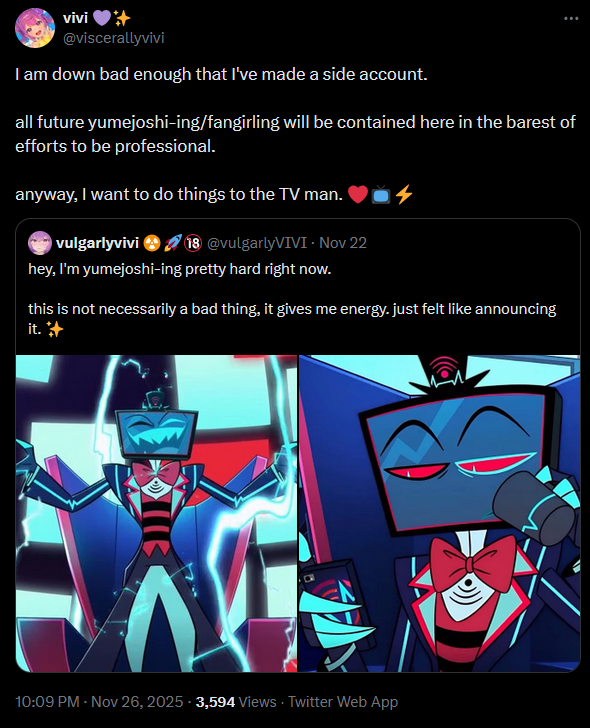This screenshot has height=728, width=590.
Task: Click the 10:09 PM timestamp link
Action: [47, 701]
